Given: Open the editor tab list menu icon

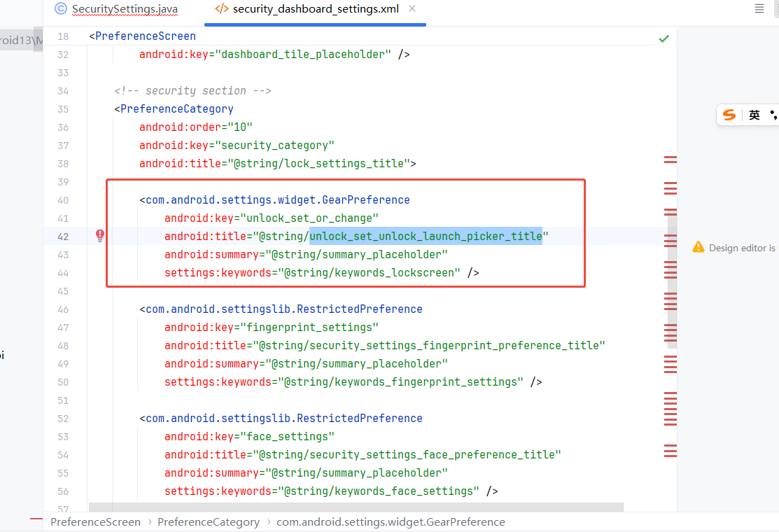Looking at the screenshot, I should 759,8.
